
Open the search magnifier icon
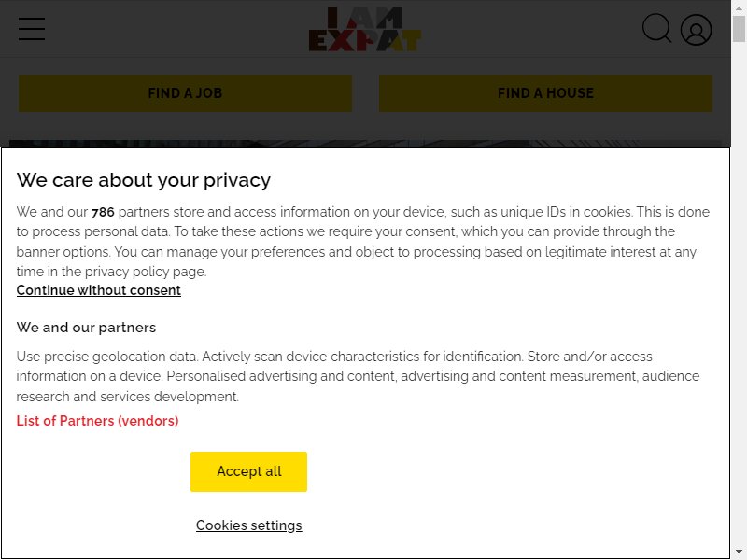pos(656,29)
